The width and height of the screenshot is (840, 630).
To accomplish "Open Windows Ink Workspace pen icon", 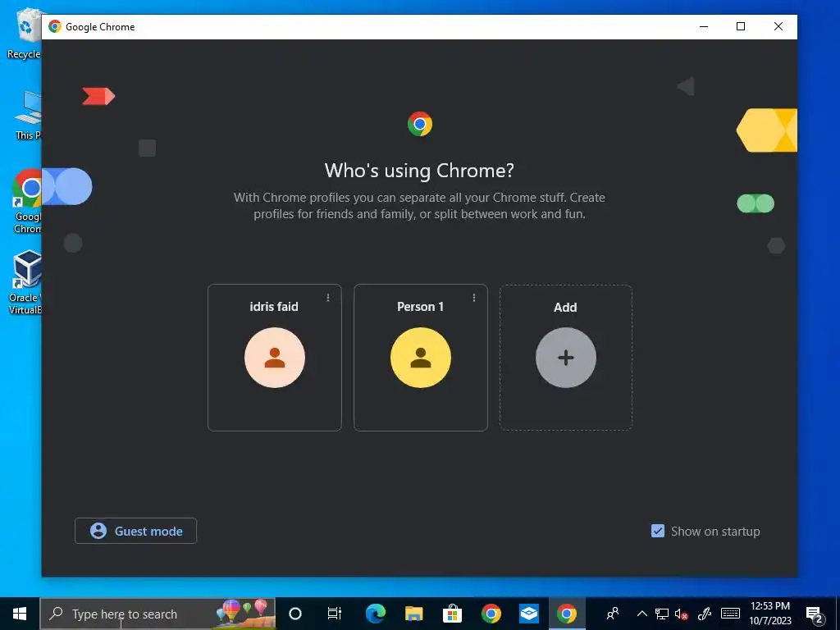I will point(705,614).
